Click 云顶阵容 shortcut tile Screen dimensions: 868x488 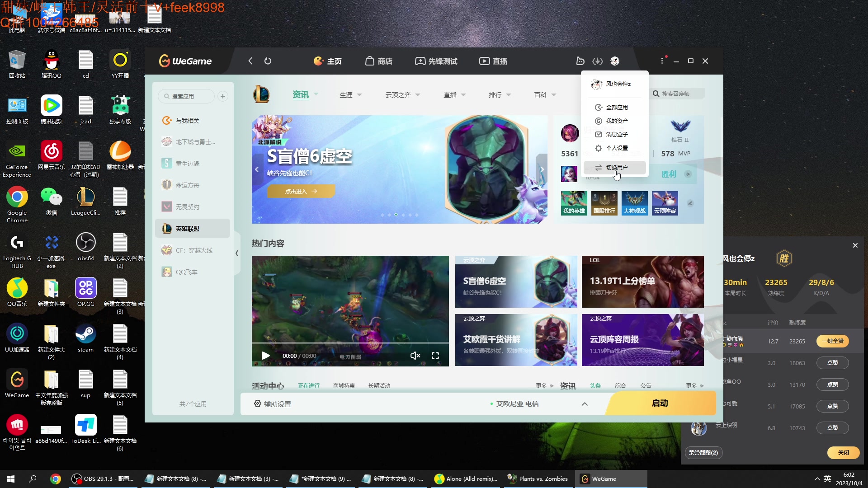(x=665, y=203)
